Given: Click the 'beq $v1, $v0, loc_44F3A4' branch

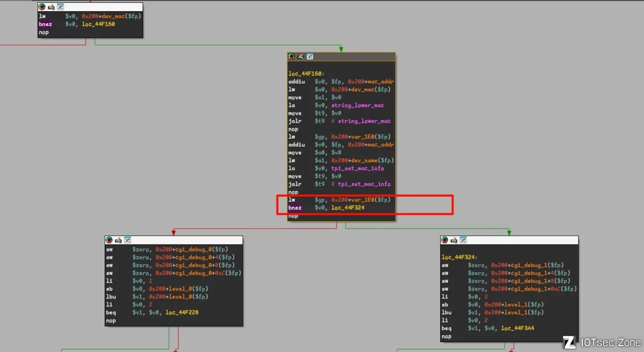Looking at the screenshot, I should [x=488, y=328].
